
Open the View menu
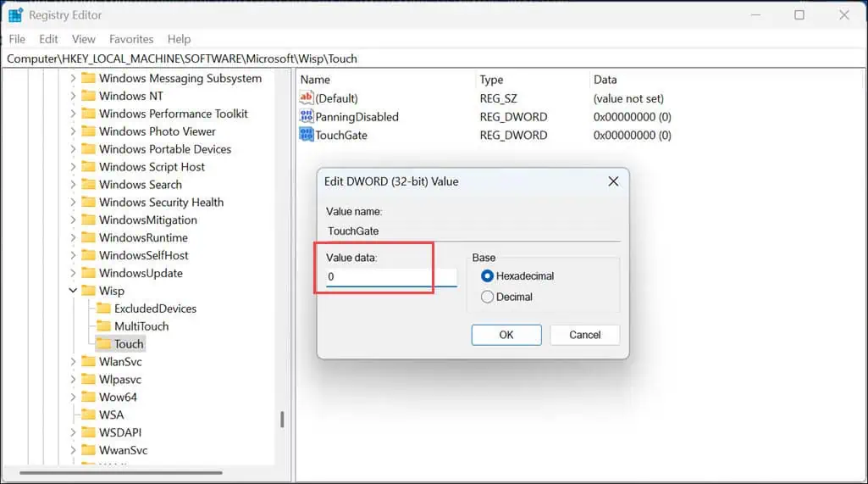coord(84,39)
